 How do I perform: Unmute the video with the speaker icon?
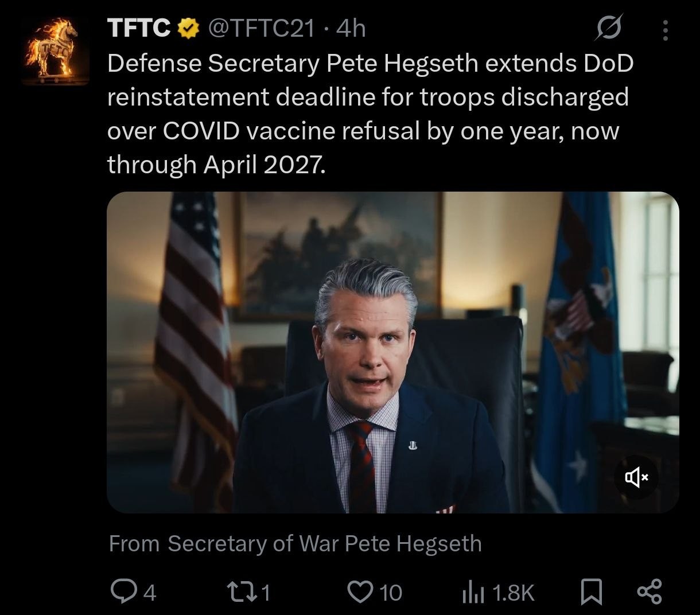pyautogui.click(x=636, y=477)
